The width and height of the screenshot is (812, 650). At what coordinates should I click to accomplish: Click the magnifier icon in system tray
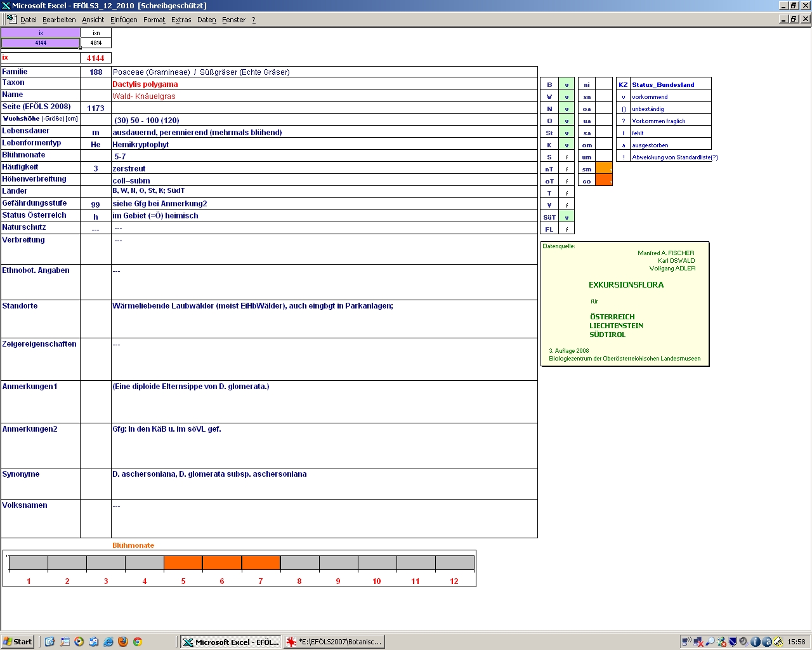click(x=710, y=642)
